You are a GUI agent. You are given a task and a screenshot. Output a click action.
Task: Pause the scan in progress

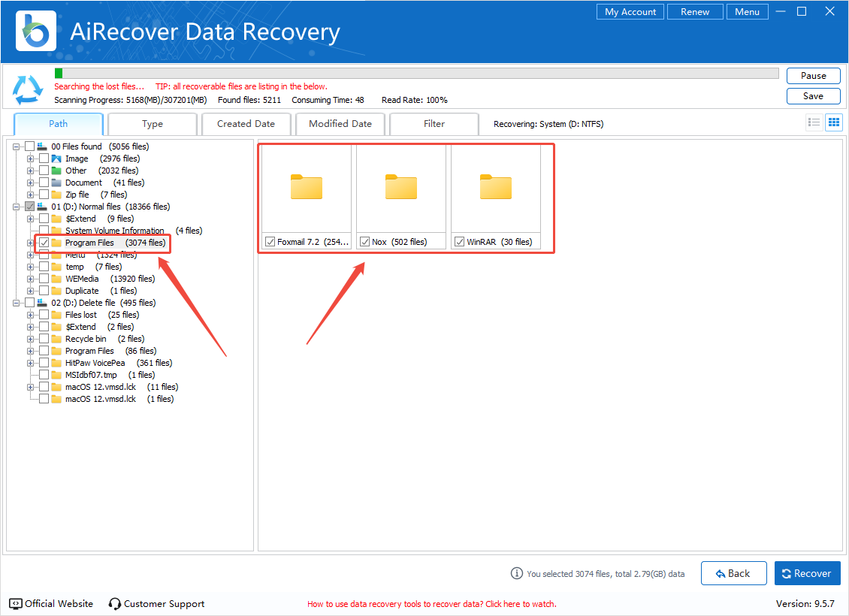813,76
